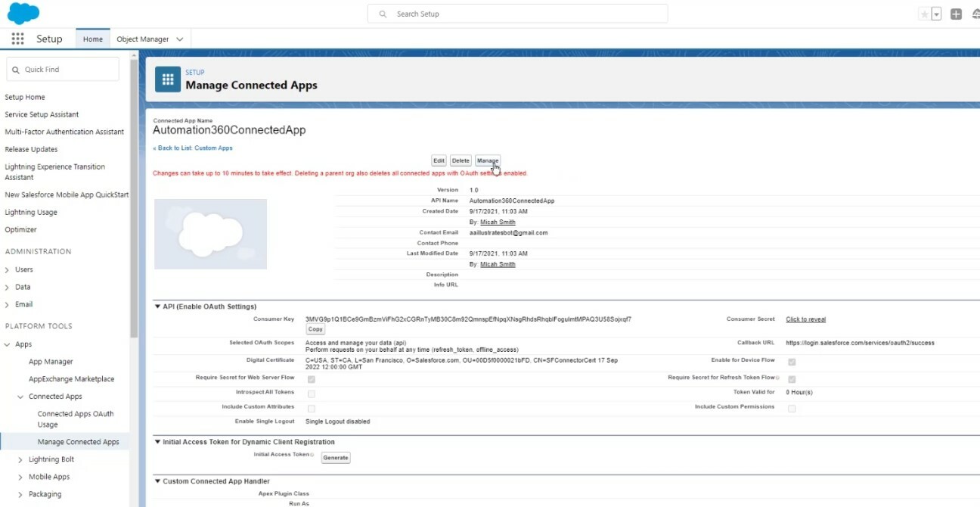Switch to the Home tab
980x507 pixels.
tap(92, 39)
